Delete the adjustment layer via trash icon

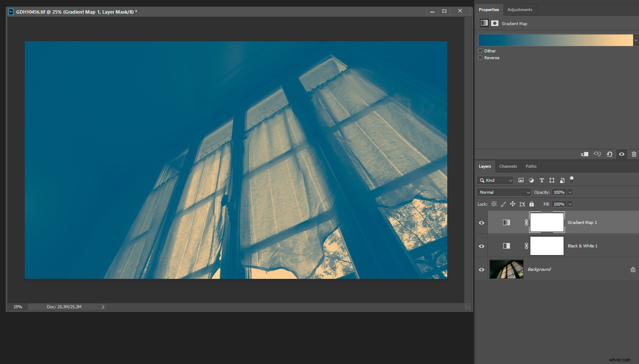pyautogui.click(x=634, y=154)
